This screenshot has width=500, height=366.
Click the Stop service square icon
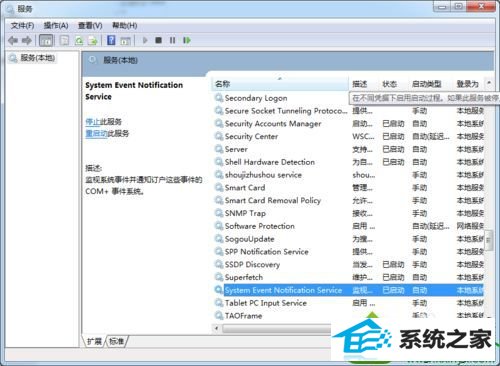(x=159, y=40)
